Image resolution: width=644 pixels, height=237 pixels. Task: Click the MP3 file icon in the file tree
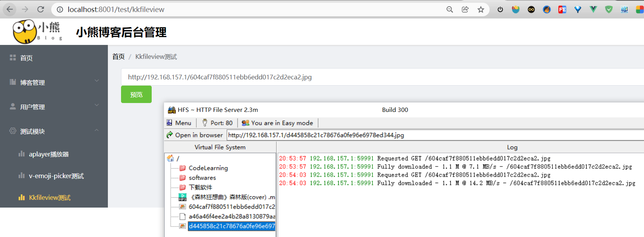click(182, 197)
